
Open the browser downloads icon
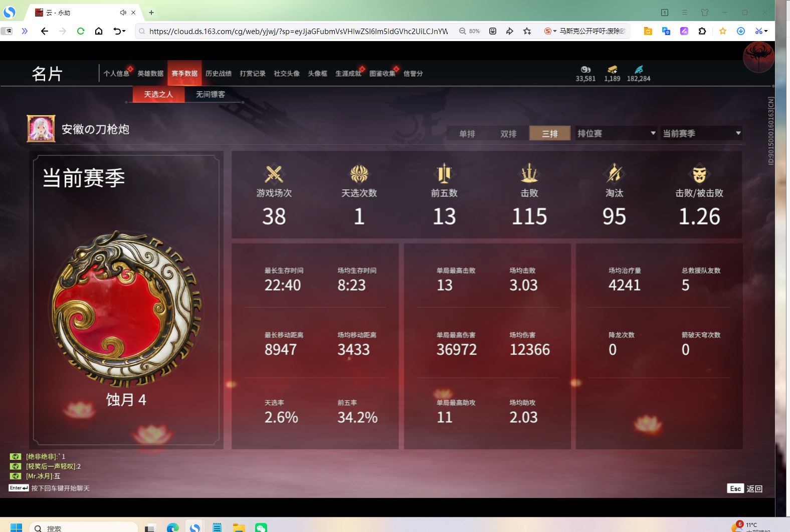[740, 31]
